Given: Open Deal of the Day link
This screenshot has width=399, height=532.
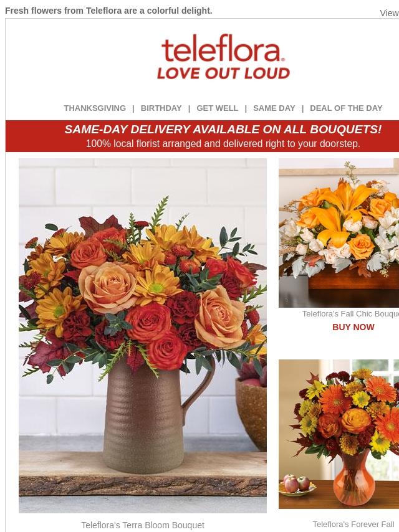Looking at the screenshot, I should tap(346, 108).
